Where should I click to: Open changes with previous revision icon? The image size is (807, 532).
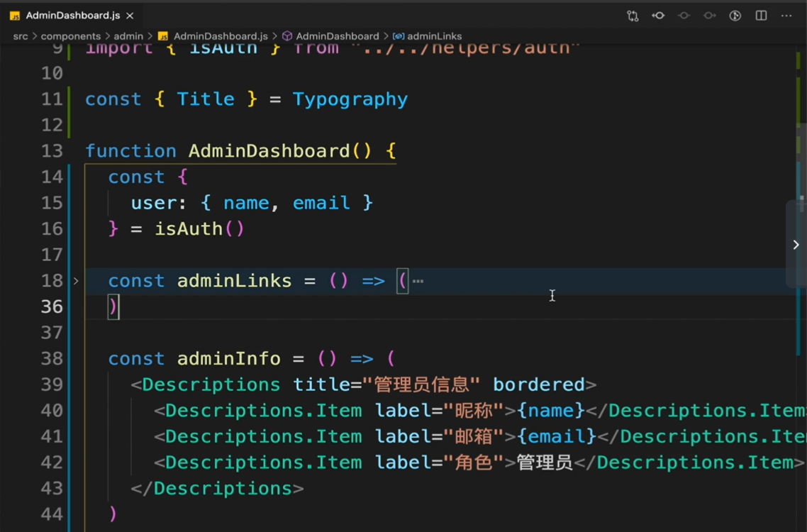click(658, 16)
